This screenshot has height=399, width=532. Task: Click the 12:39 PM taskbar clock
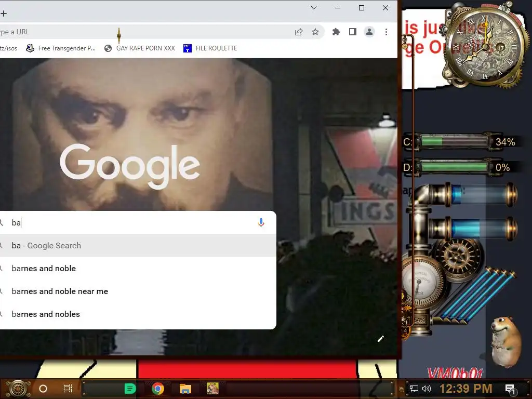(x=466, y=389)
